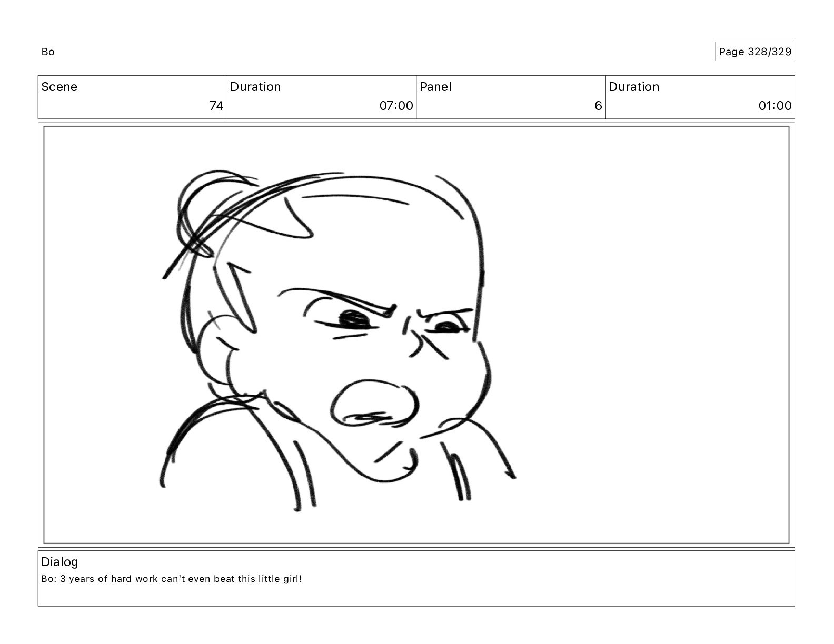Click the Page 328/329 indicator box
The height and width of the screenshot is (644, 834).
tap(754, 52)
